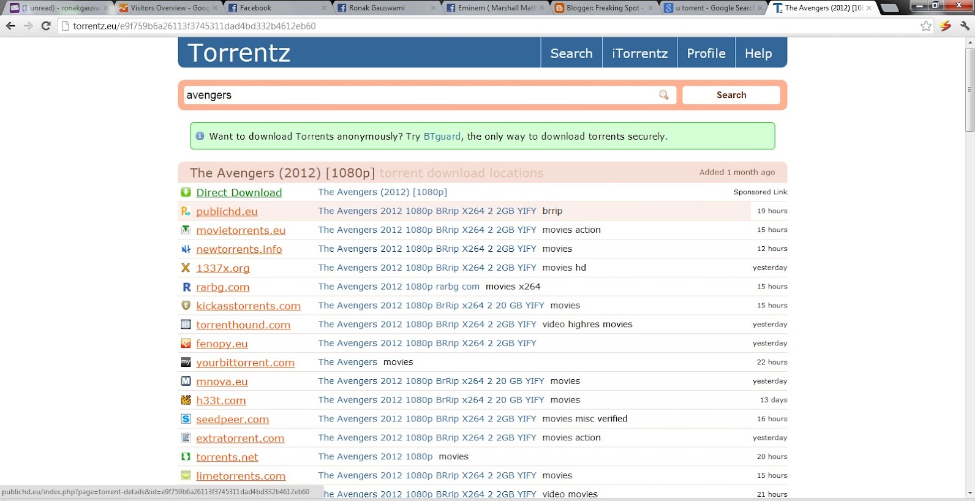Open the movietorrents.eu link
This screenshot has height=501, width=980.
[241, 230]
